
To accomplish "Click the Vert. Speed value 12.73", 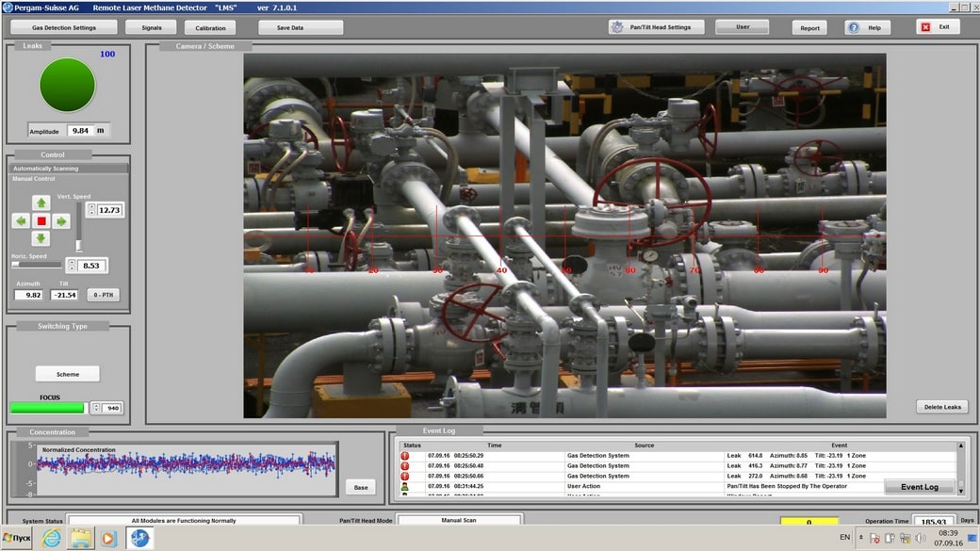I will [110, 210].
